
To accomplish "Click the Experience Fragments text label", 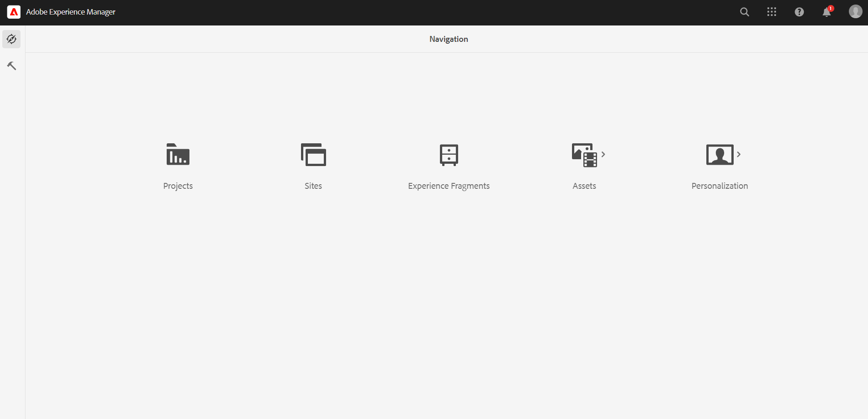I will click(x=449, y=186).
